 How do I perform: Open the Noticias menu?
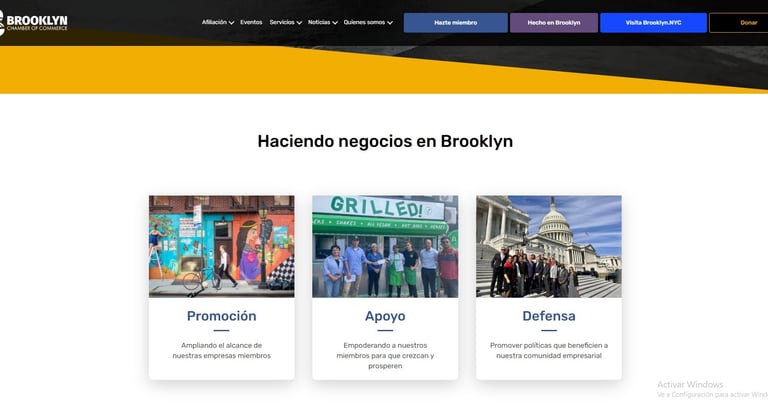point(319,23)
